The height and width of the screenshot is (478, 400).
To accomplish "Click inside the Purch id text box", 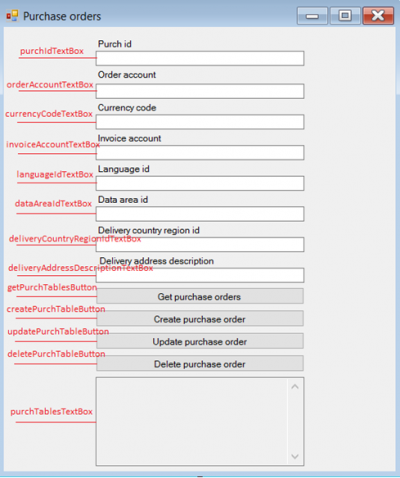I will [x=200, y=58].
